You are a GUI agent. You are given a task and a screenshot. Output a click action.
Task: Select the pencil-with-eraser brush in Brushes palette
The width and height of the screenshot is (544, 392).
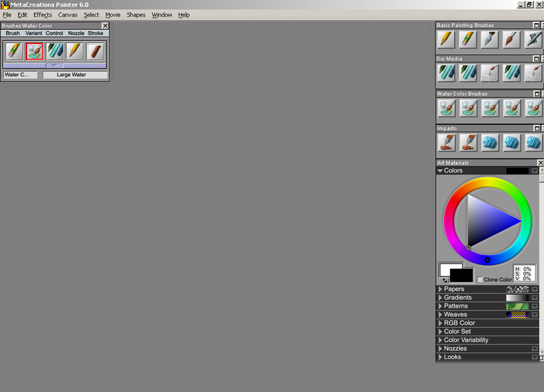click(x=14, y=52)
